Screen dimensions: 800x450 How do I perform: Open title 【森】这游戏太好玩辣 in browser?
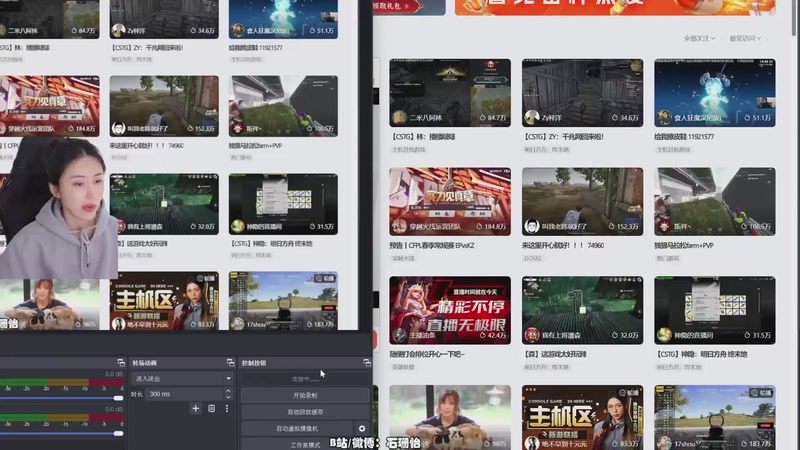pos(554,354)
